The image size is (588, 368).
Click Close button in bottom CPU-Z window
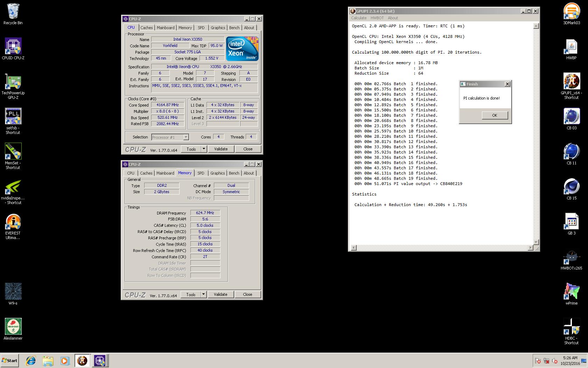(x=247, y=294)
